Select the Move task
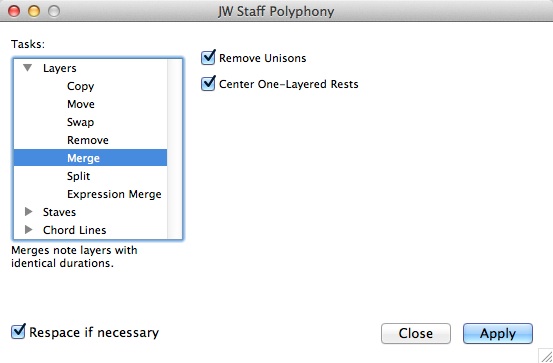 pos(81,104)
